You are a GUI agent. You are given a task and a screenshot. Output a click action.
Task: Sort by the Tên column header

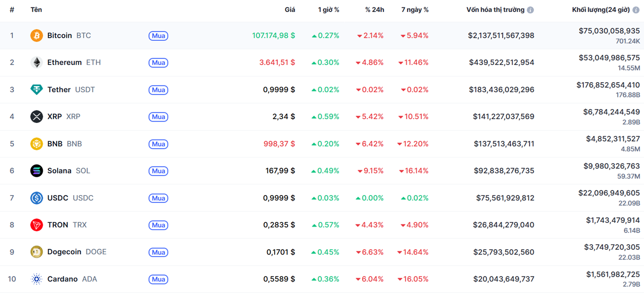[36, 10]
